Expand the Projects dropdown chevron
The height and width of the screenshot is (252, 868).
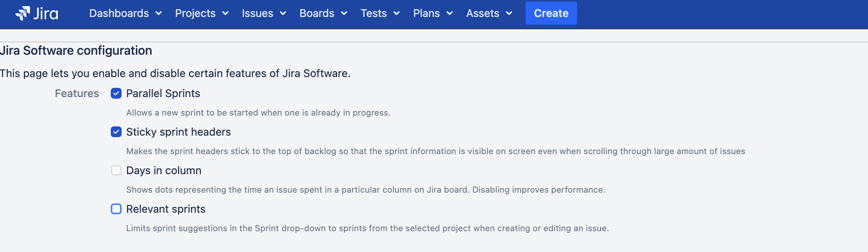pyautogui.click(x=225, y=13)
